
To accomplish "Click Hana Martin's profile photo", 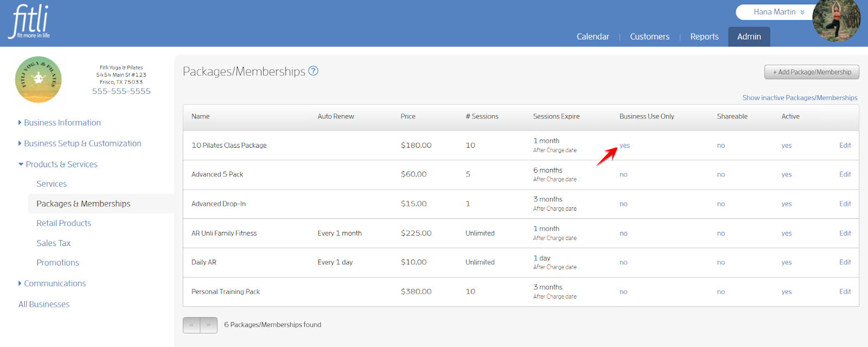I will (x=836, y=21).
